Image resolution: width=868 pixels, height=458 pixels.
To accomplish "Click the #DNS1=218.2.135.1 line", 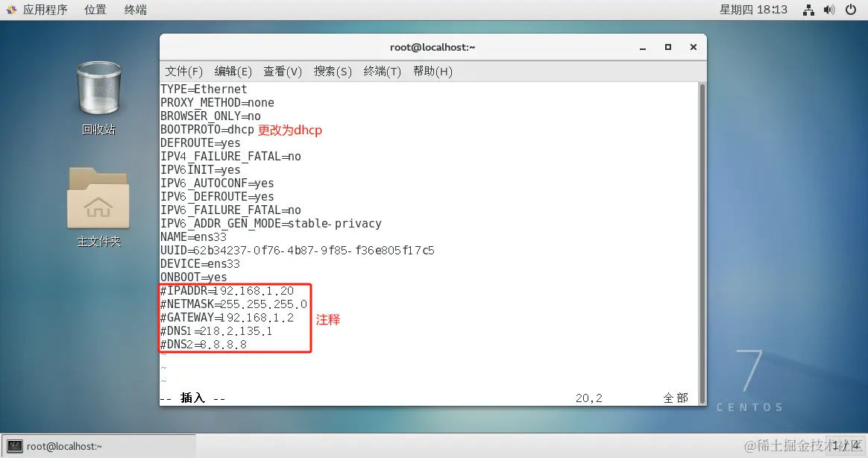I will [216, 330].
